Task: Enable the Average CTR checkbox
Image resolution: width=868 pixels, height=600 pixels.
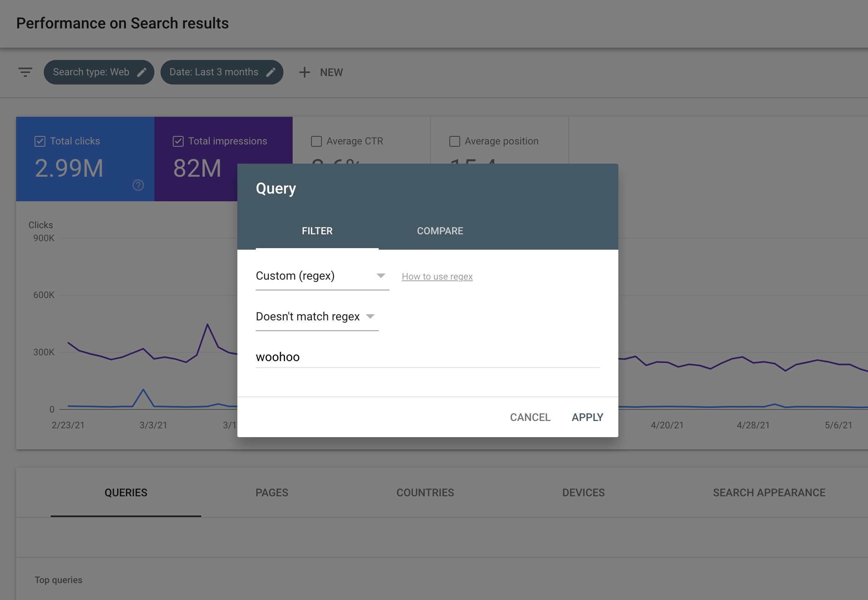Action: tap(316, 141)
